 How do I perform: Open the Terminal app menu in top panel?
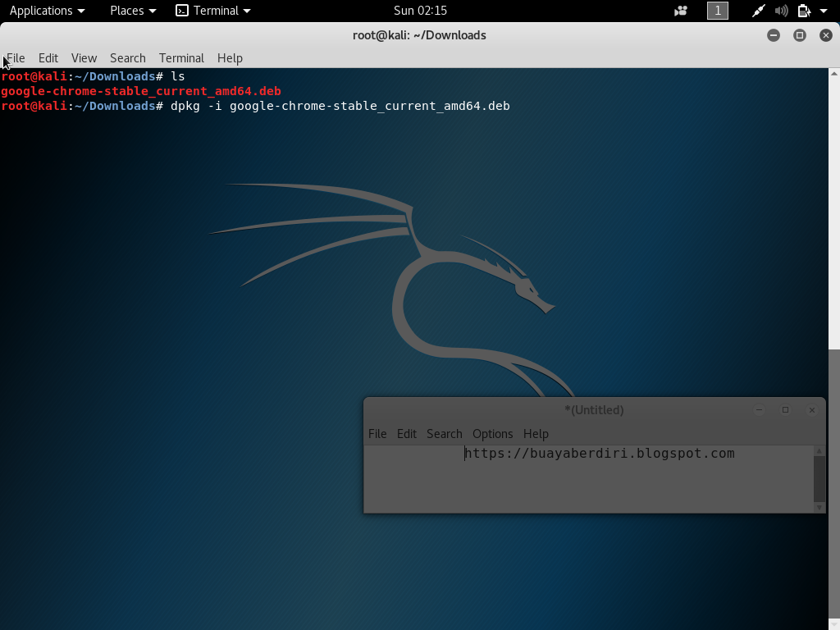click(x=213, y=11)
